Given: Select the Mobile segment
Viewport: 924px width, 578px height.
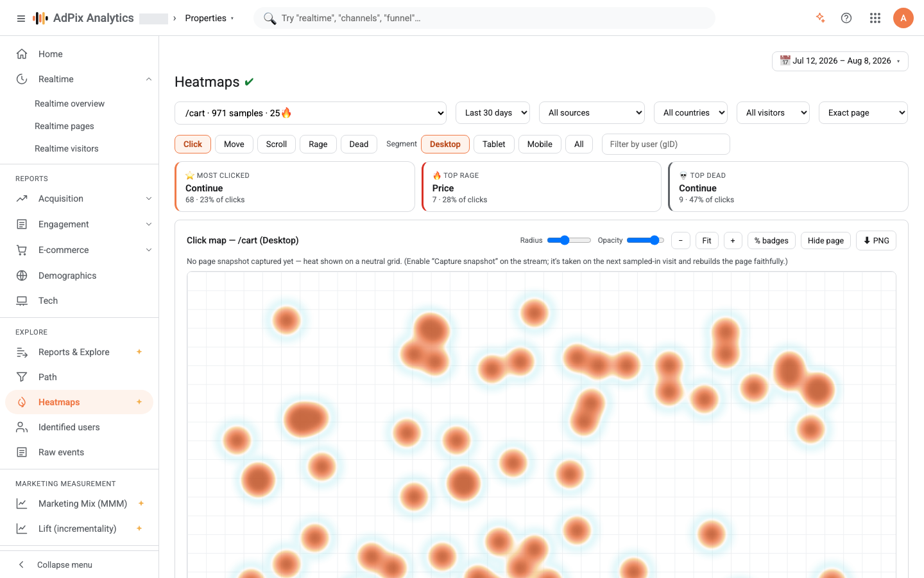Looking at the screenshot, I should [540, 144].
